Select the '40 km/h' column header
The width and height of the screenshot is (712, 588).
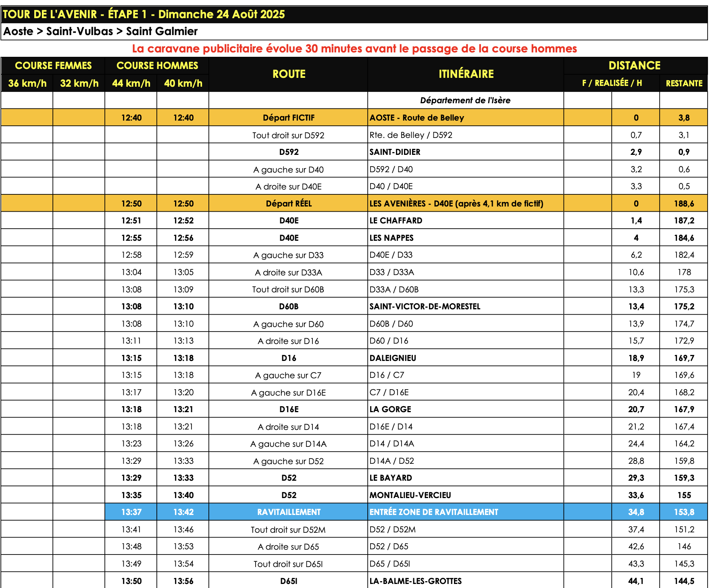tap(183, 83)
